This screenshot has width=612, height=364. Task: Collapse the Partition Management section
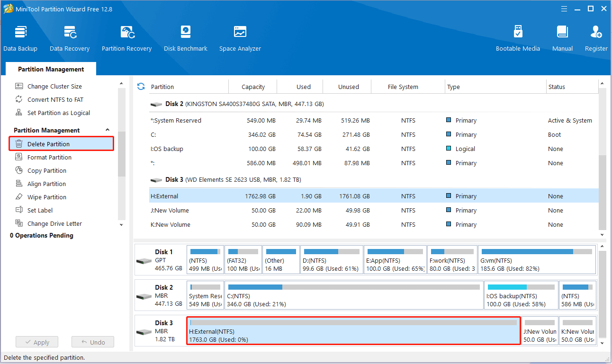108,130
